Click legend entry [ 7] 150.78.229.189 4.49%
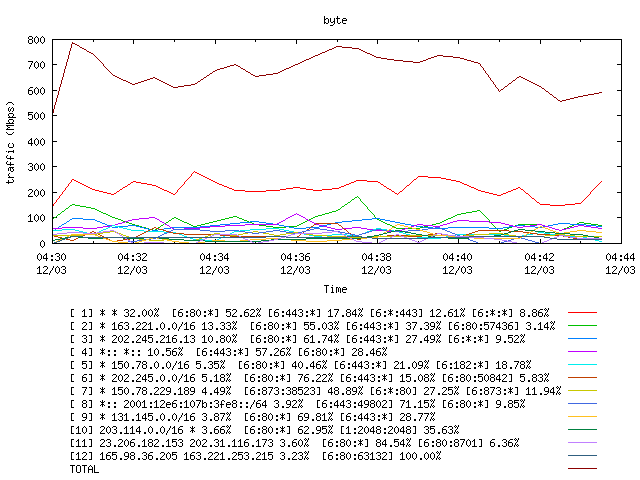Viewport: 640px width, 480px height. pyautogui.click(x=316, y=391)
